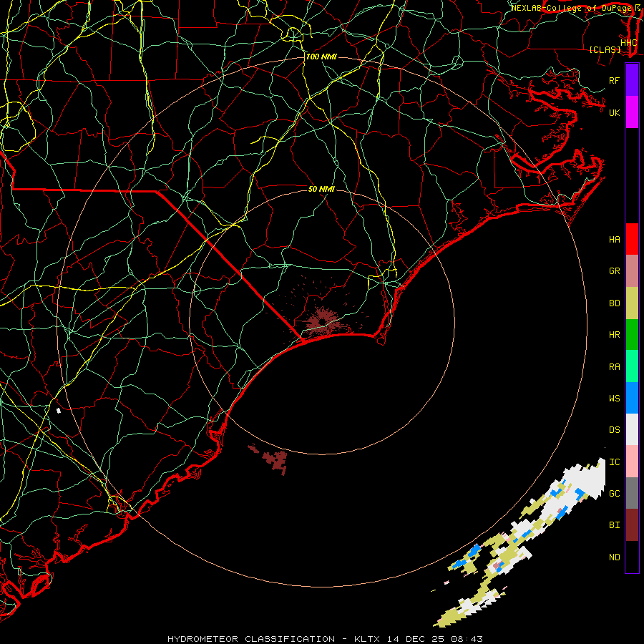Click the small white echo in the far west
The height and width of the screenshot is (644, 644).
tap(59, 410)
